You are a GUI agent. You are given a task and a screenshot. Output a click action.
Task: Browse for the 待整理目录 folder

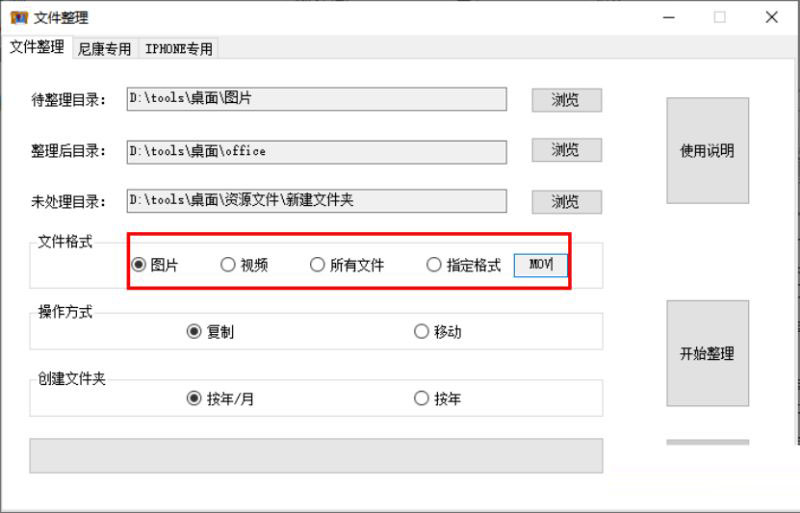coord(566,100)
